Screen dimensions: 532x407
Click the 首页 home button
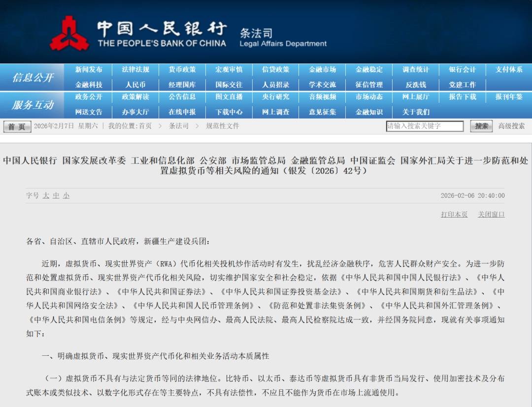tap(17, 126)
